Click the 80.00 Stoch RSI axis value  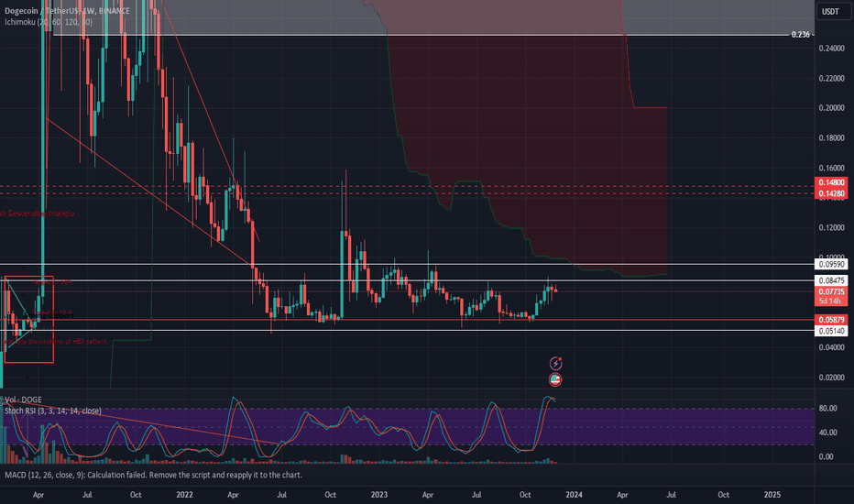tap(827, 408)
